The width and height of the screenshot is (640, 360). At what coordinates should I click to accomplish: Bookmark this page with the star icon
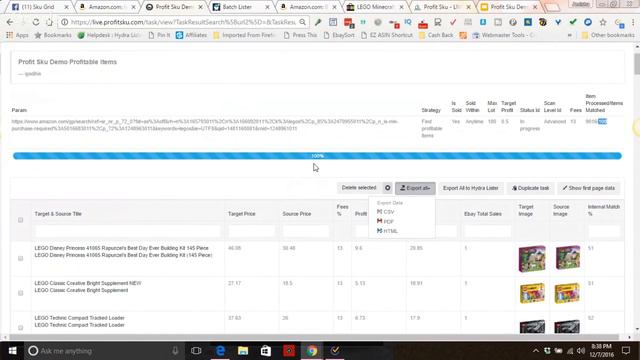pyautogui.click(x=603, y=22)
